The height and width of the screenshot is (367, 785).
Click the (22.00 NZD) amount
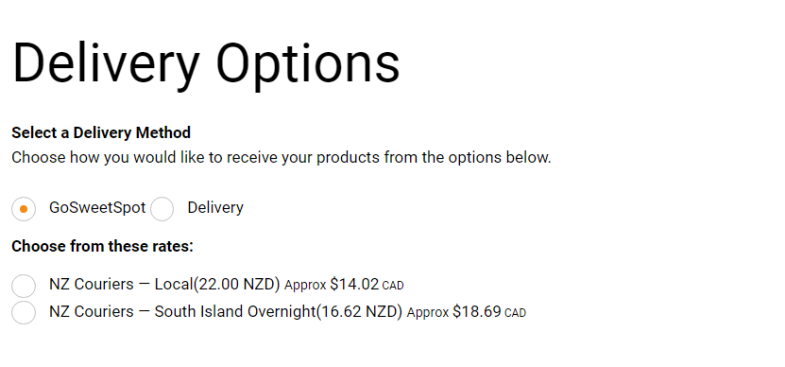pos(236,284)
